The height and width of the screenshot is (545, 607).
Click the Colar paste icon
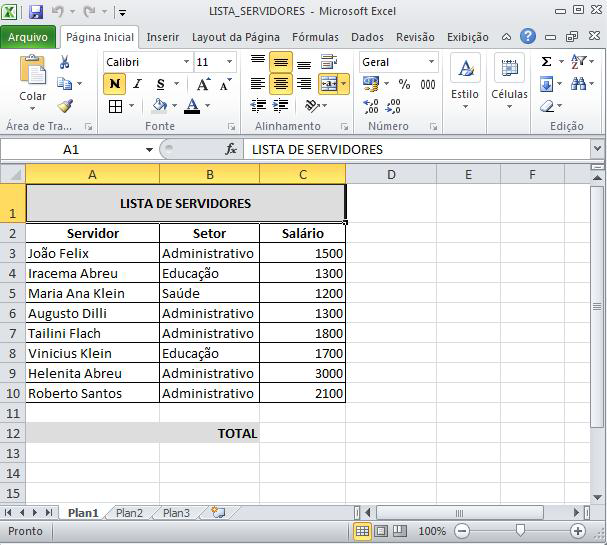[x=33, y=70]
